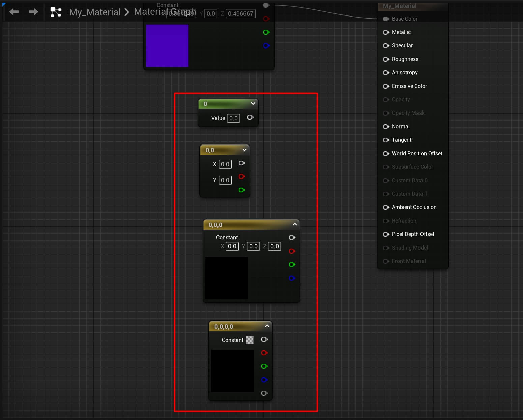
Task: Click the output pin of the Value node
Action: coord(250,117)
